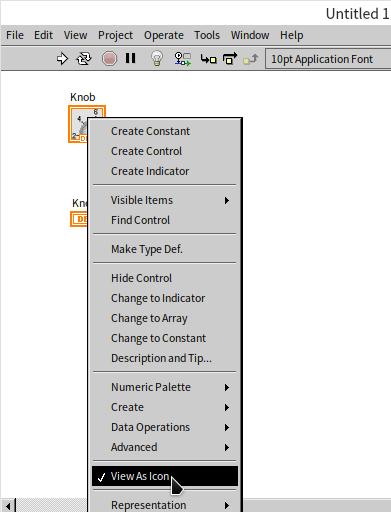The width and height of the screenshot is (391, 512).
Task: Click the Knob terminal icon on diagram
Action: [x=79, y=124]
